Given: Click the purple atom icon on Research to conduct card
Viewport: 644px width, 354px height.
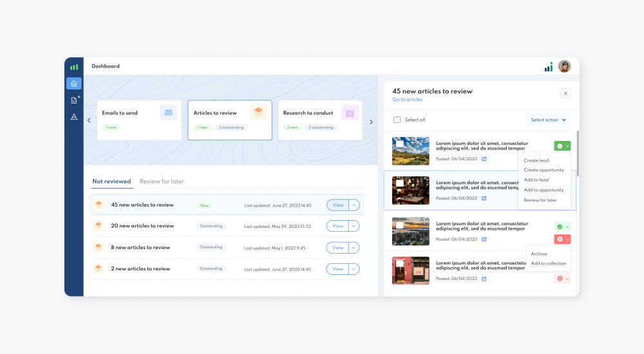Looking at the screenshot, I should (350, 113).
